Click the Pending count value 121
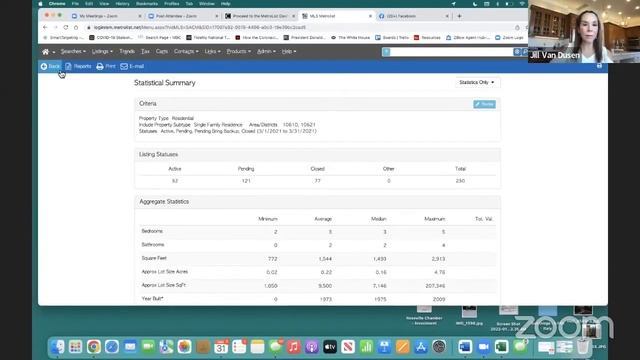640x360 pixels. click(246, 181)
